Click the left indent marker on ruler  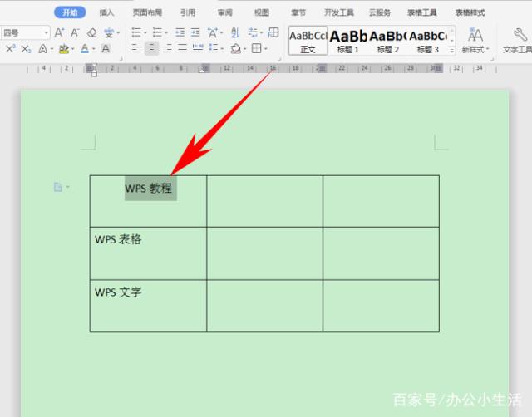tap(94, 74)
